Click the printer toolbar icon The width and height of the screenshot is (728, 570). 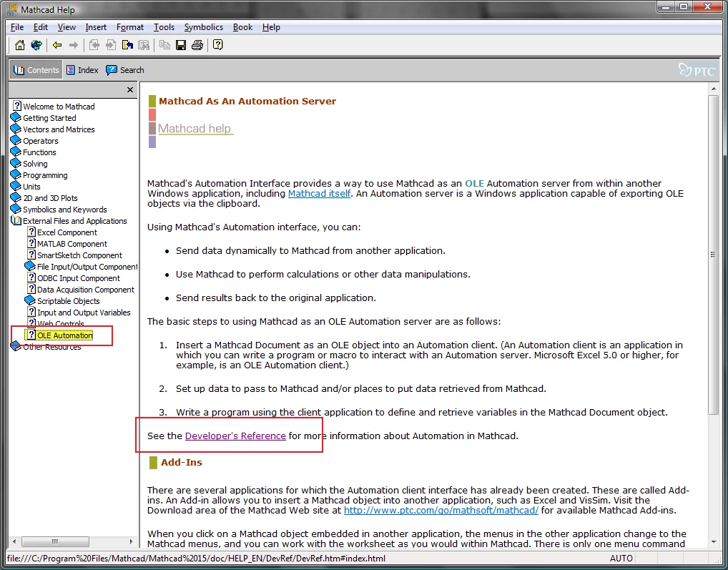point(197,45)
